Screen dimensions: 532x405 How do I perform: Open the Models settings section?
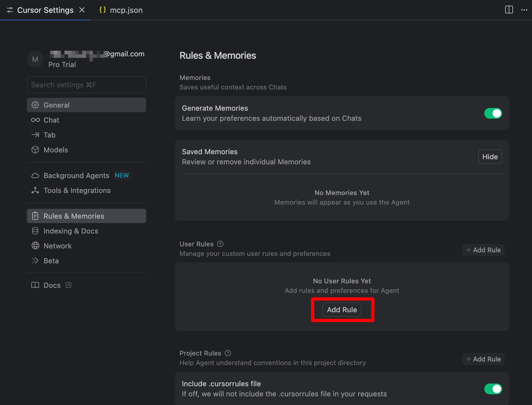pos(86,150)
